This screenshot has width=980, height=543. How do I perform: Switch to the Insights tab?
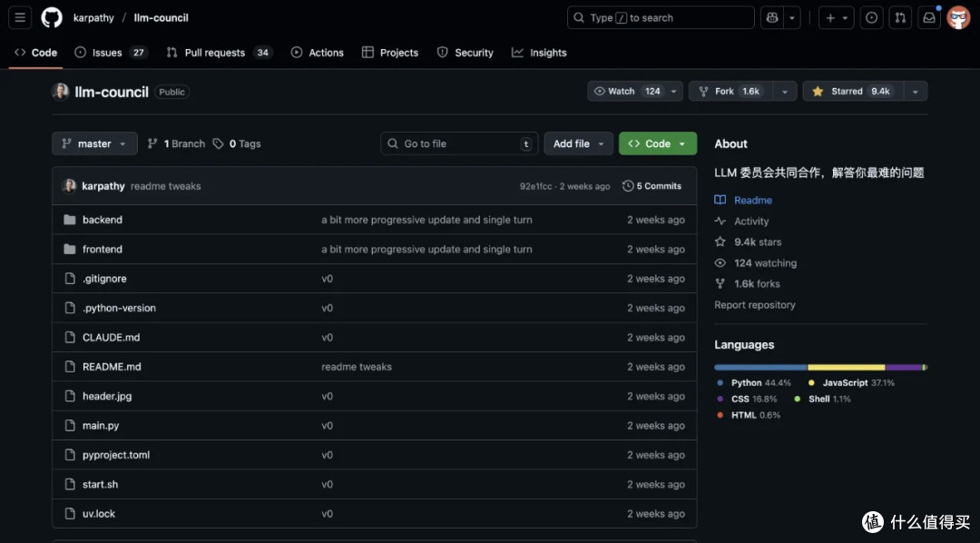click(x=539, y=53)
